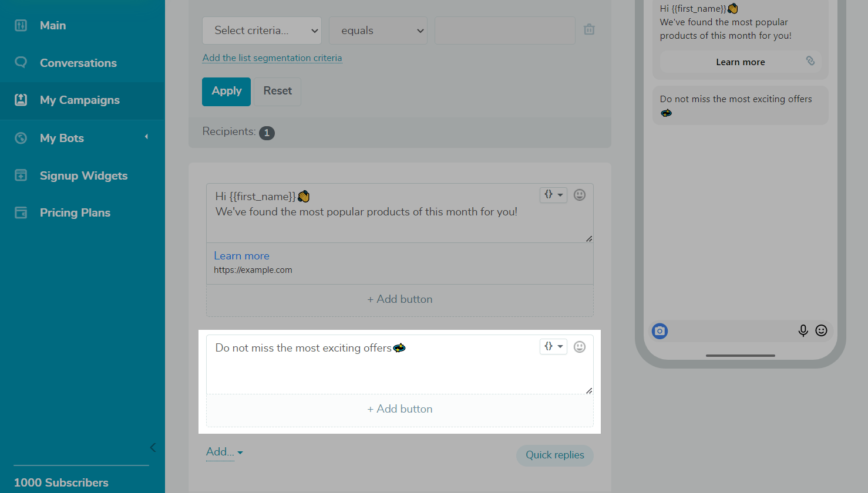Open the equals operator dropdown
868x493 pixels.
tap(378, 31)
